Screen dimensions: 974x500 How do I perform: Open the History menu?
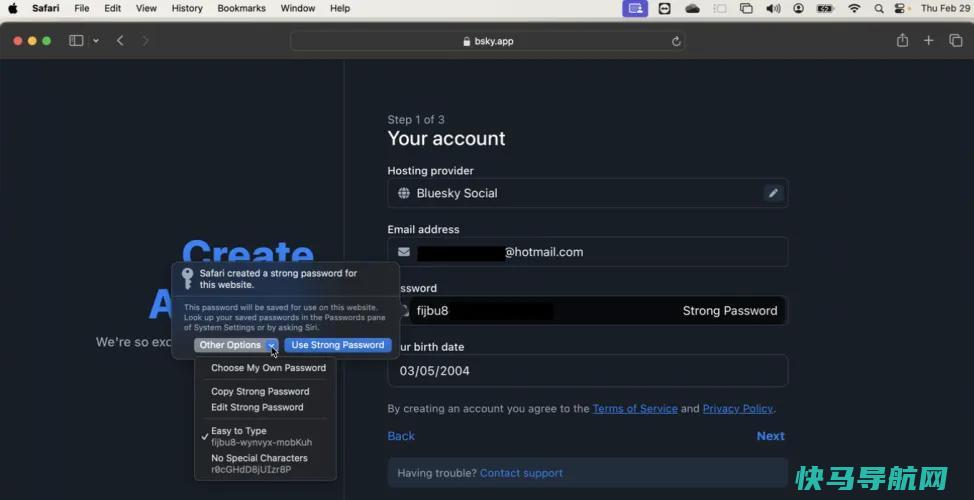tap(187, 8)
